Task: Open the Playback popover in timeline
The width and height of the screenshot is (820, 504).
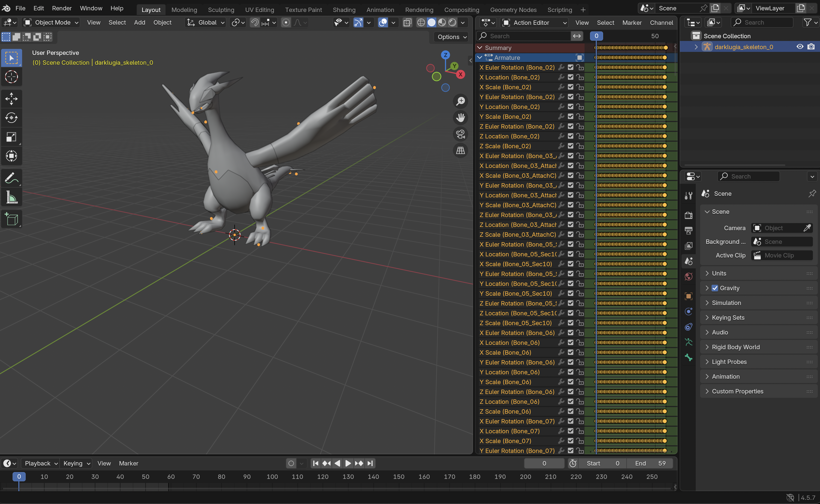Action: 41,463
